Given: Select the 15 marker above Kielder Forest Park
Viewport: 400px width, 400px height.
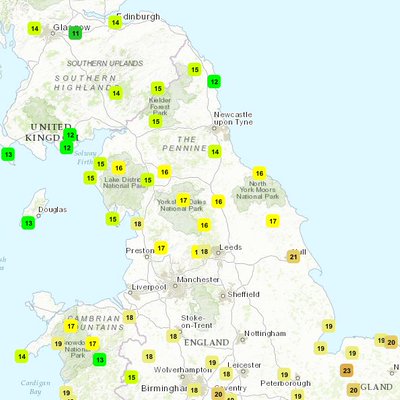Looking at the screenshot, I should point(158,88).
